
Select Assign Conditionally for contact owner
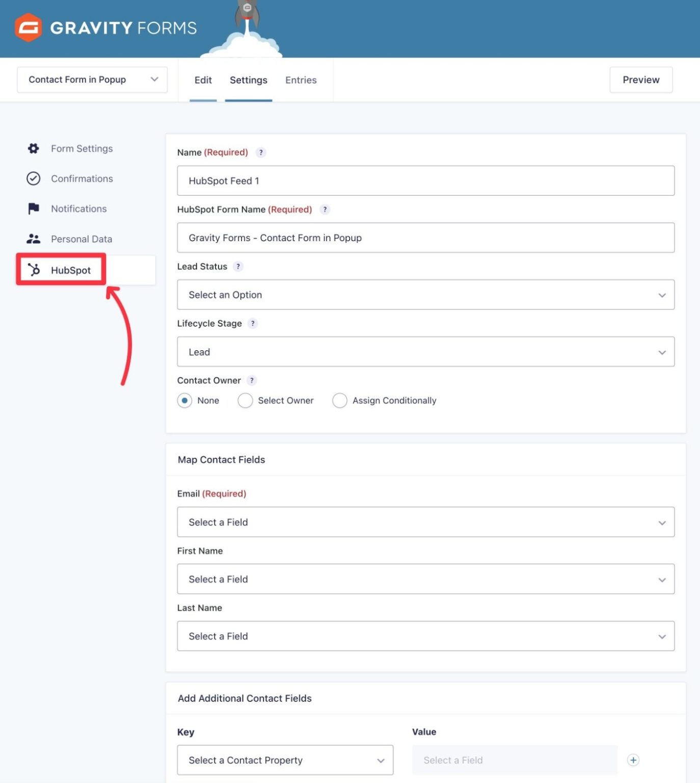pos(340,401)
